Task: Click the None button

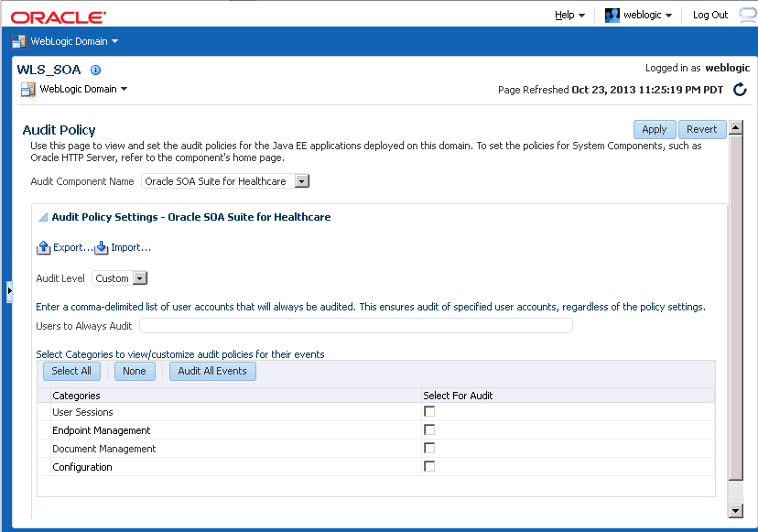Action: click(135, 372)
